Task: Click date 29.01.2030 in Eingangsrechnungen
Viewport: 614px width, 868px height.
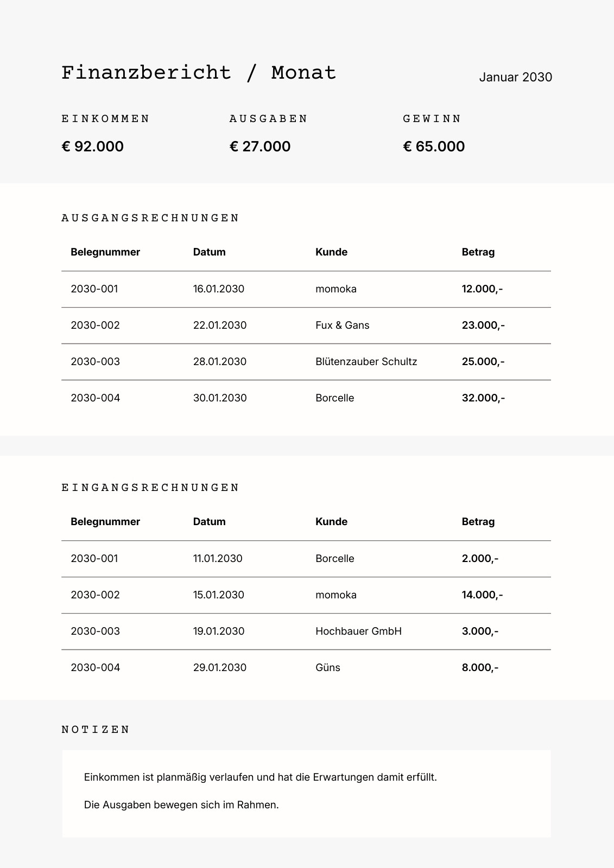Action: tap(219, 667)
